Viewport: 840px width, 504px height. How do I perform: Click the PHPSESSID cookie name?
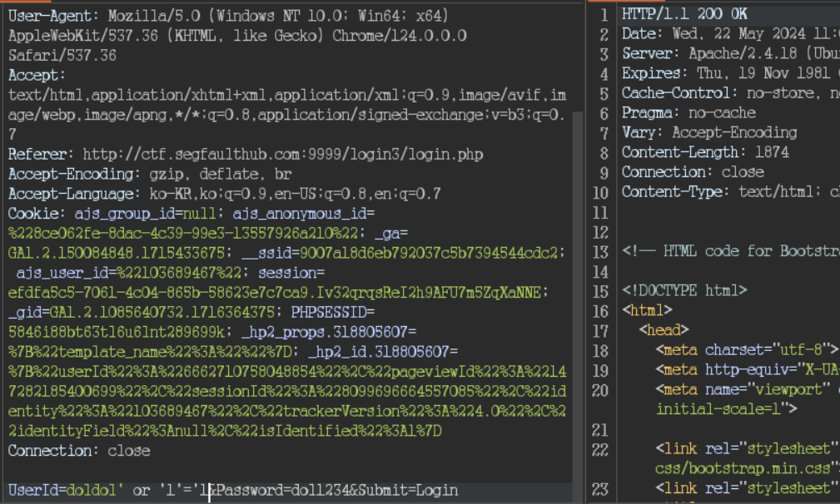328,313
